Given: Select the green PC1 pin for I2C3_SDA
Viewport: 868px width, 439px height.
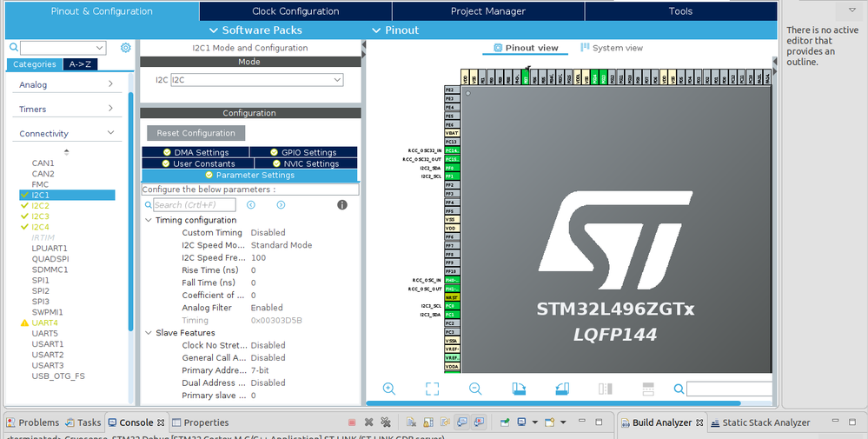Looking at the screenshot, I should [x=453, y=315].
